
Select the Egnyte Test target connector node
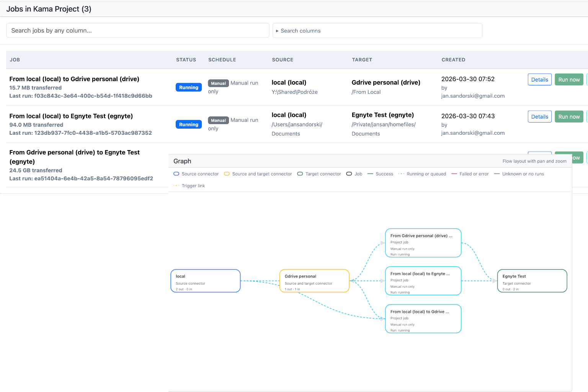pos(532,281)
